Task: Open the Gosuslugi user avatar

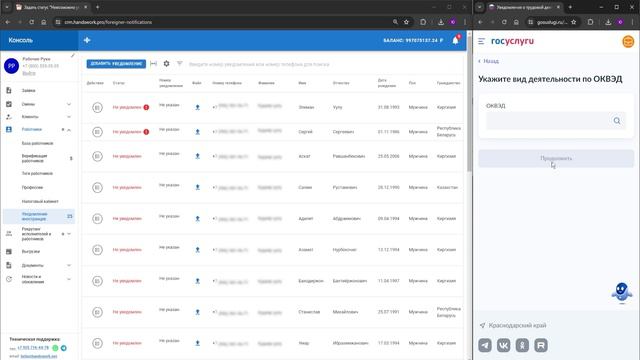Action: [x=628, y=42]
